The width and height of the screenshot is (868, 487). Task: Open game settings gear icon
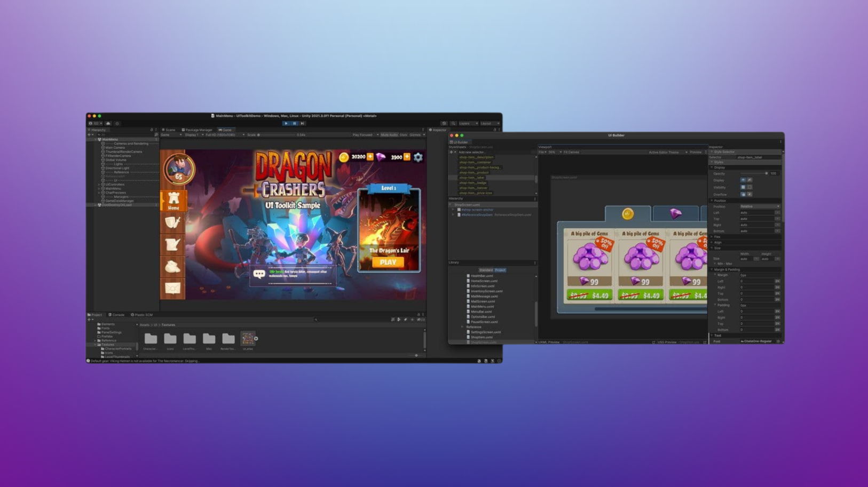(x=418, y=157)
